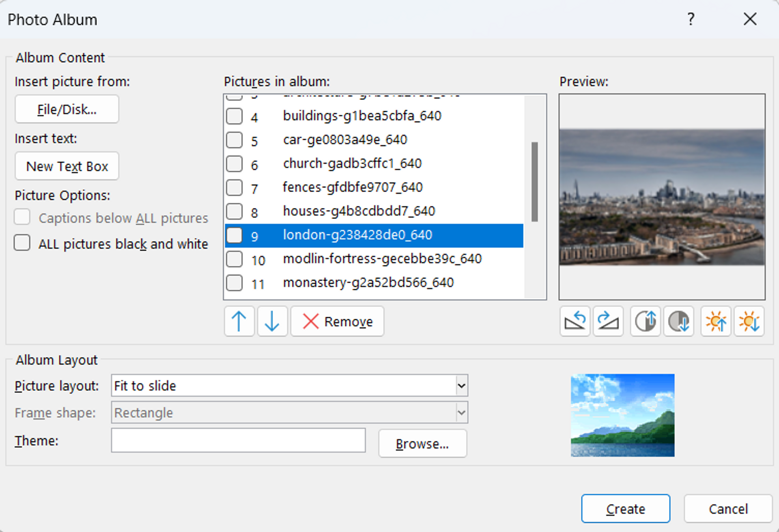Click the pictures list scrollbar thumb
This screenshot has width=779, height=532.
[535, 182]
